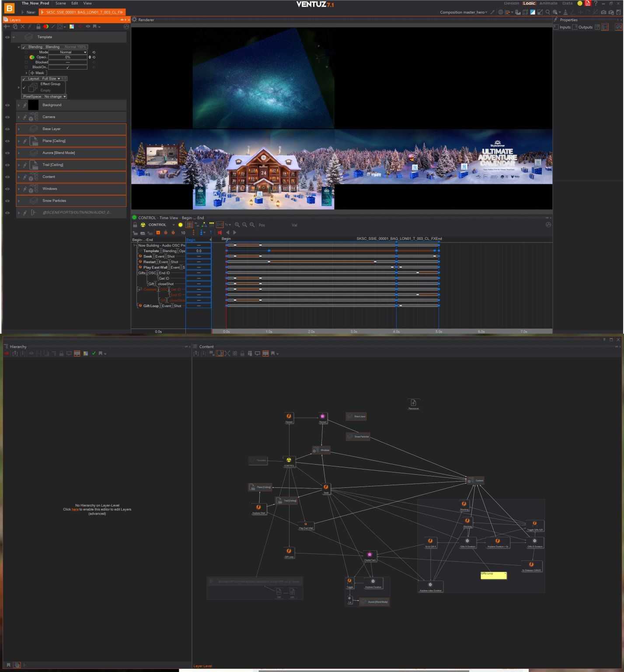This screenshot has height=672, width=624.
Task: Click the CONTROL node in the content graph
Action: click(x=289, y=461)
